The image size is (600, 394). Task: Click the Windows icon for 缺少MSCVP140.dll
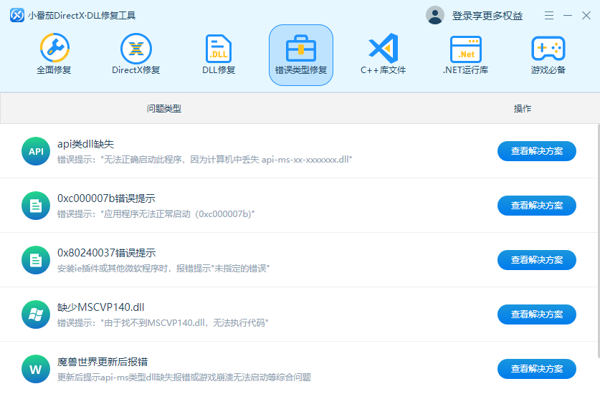point(36,314)
